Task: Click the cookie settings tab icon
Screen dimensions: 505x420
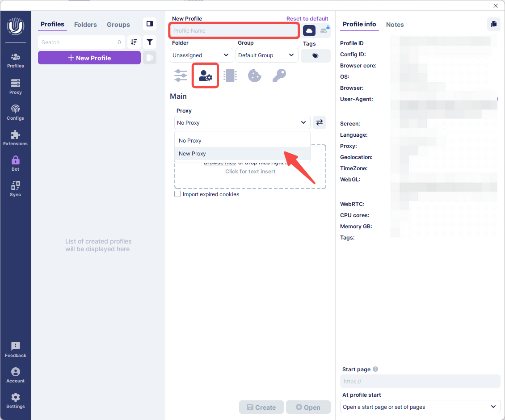Action: (254, 76)
